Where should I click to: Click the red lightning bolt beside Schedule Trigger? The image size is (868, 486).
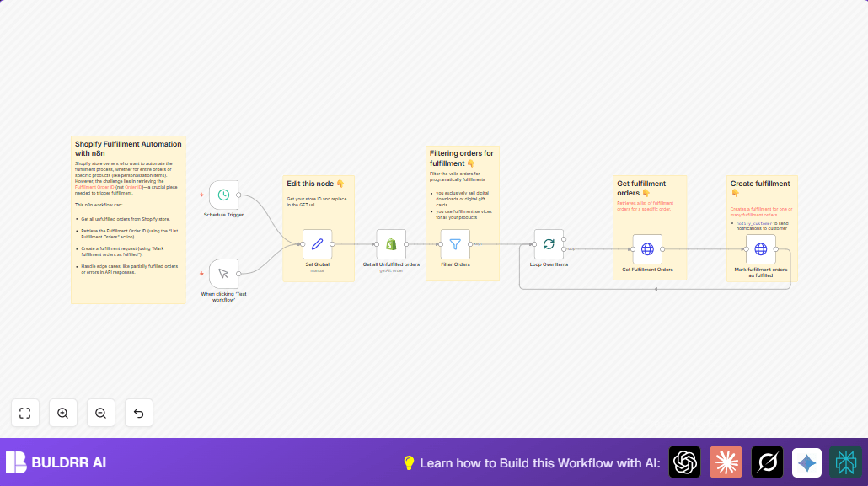pos(201,195)
